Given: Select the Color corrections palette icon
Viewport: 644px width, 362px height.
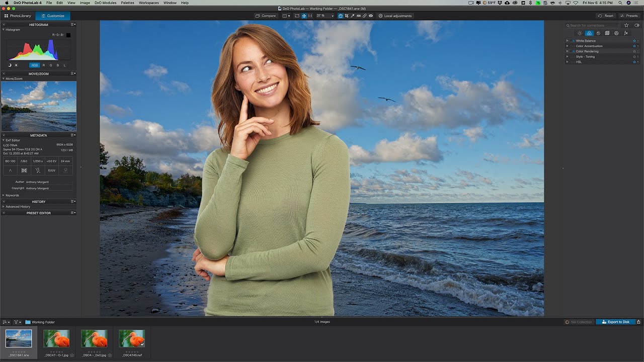Looking at the screenshot, I should 589,33.
